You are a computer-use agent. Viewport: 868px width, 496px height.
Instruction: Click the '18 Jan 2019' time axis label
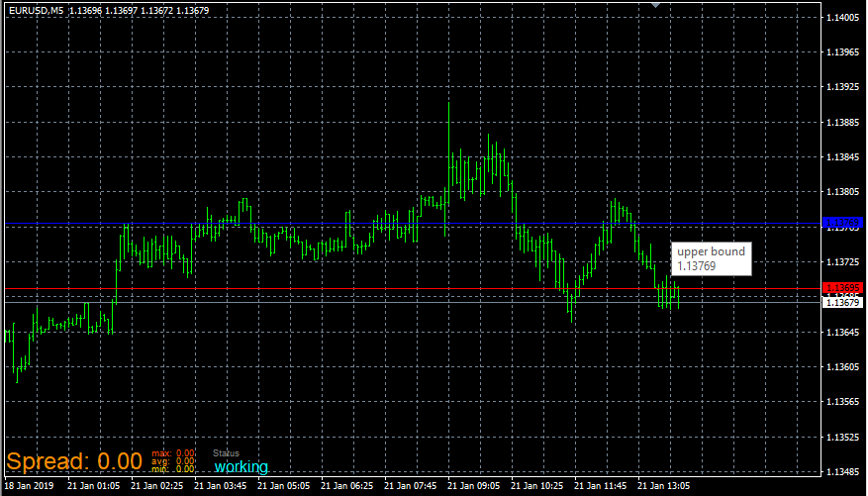point(28,485)
